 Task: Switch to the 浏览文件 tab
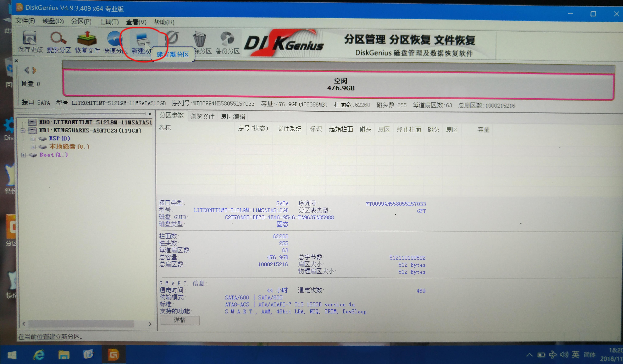click(202, 116)
